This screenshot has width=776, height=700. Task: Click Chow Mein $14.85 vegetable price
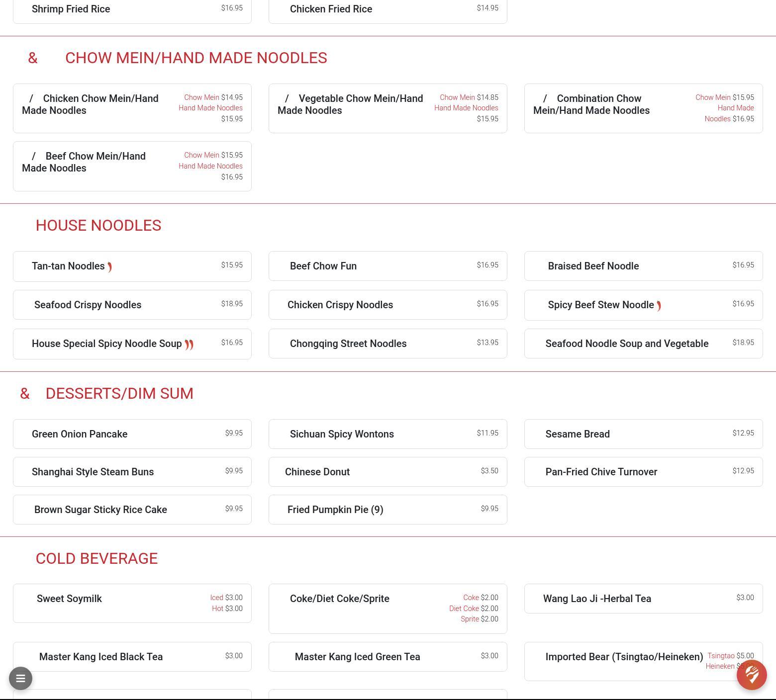click(x=469, y=97)
